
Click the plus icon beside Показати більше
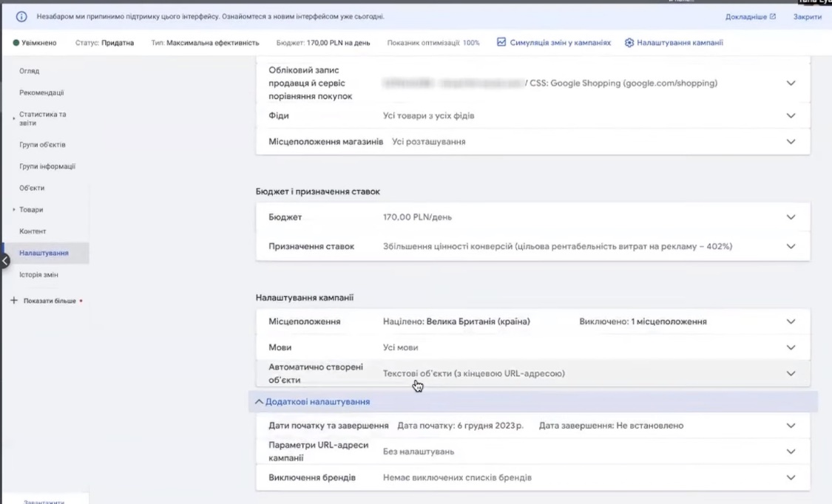[13, 301]
